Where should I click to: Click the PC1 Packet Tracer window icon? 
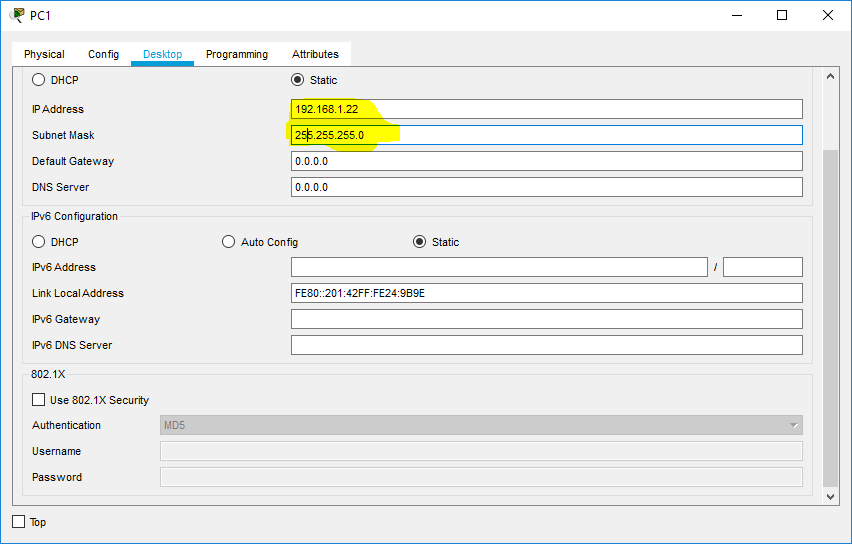tap(17, 15)
